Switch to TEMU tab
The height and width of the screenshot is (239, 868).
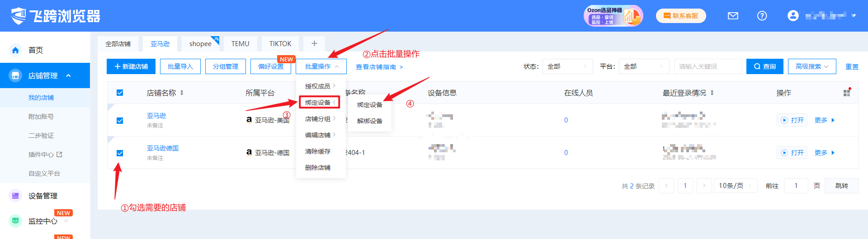pyautogui.click(x=241, y=44)
